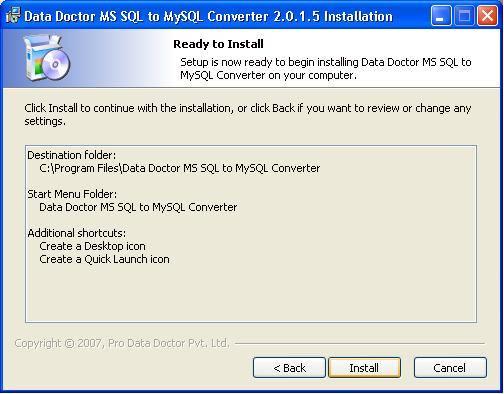
Task: Click the Install button
Action: point(364,368)
